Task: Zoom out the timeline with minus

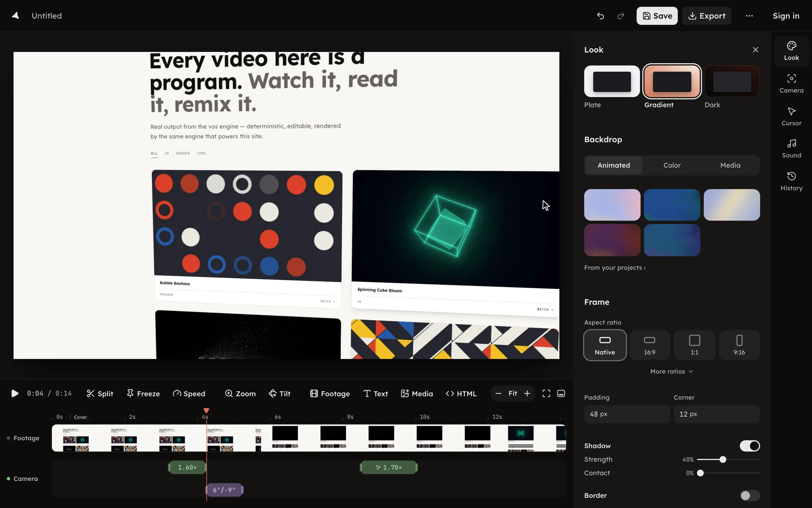Action: click(x=498, y=393)
